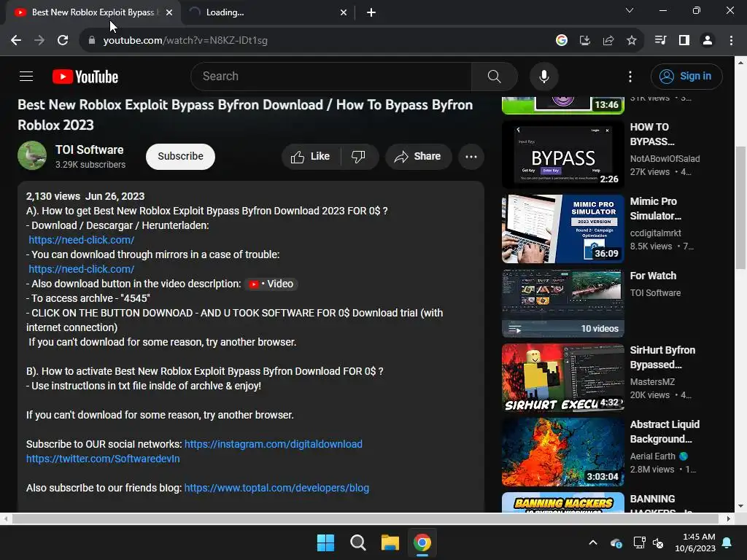Open Chrome profile icon
Screen dimensions: 747x560
tap(708, 41)
